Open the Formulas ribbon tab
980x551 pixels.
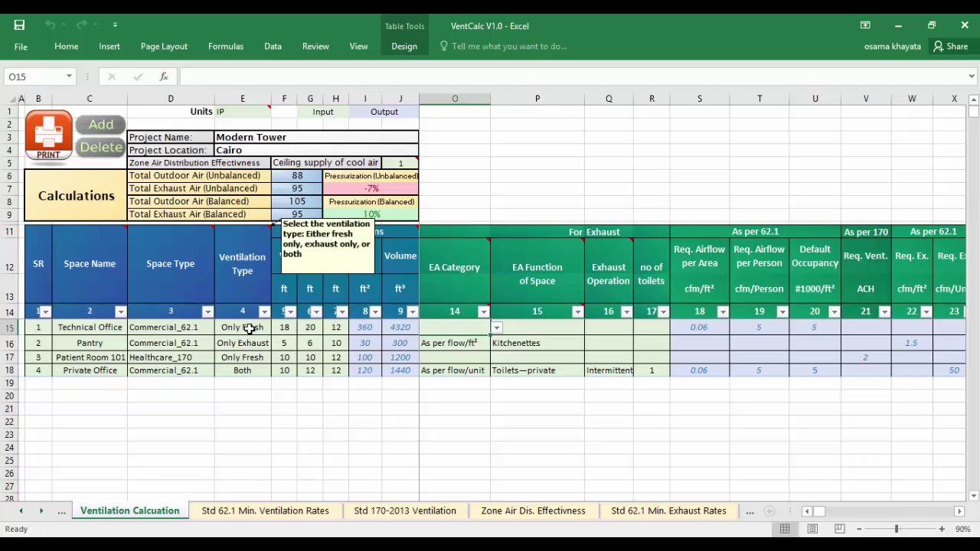click(226, 46)
